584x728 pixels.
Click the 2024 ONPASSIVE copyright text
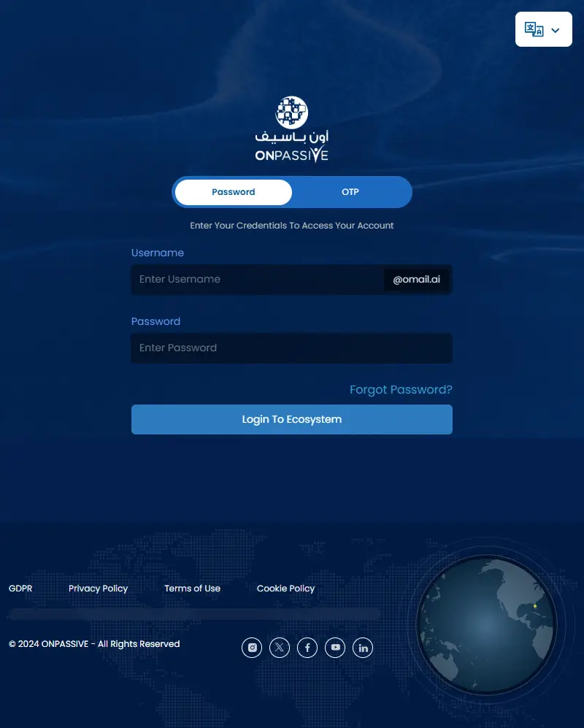(94, 644)
